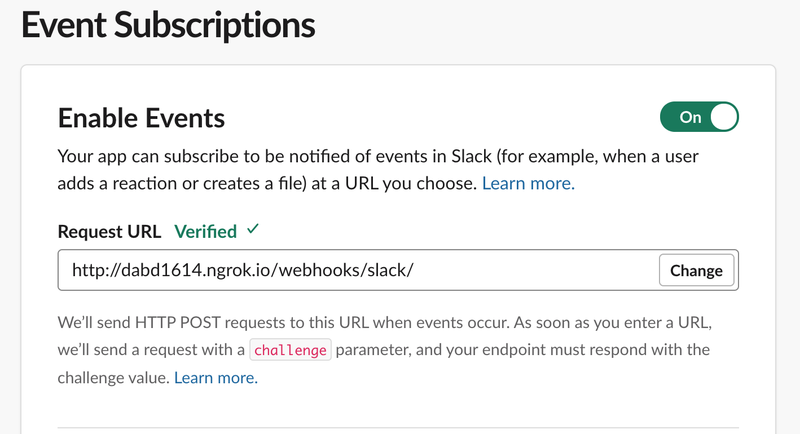Click the 'Request URL' field label
This screenshot has height=434, width=800.
pyautogui.click(x=109, y=232)
